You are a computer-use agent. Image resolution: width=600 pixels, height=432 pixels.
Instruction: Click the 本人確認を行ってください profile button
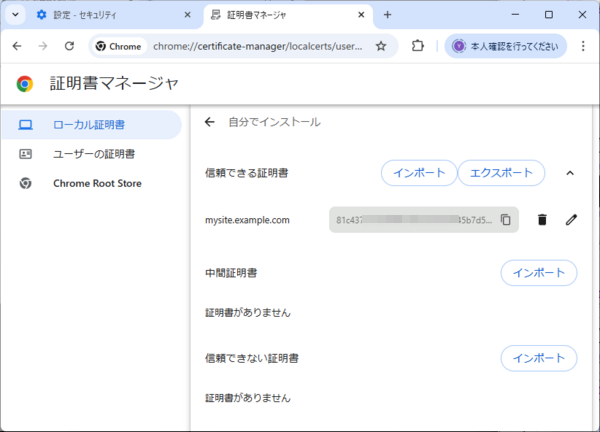(x=505, y=46)
